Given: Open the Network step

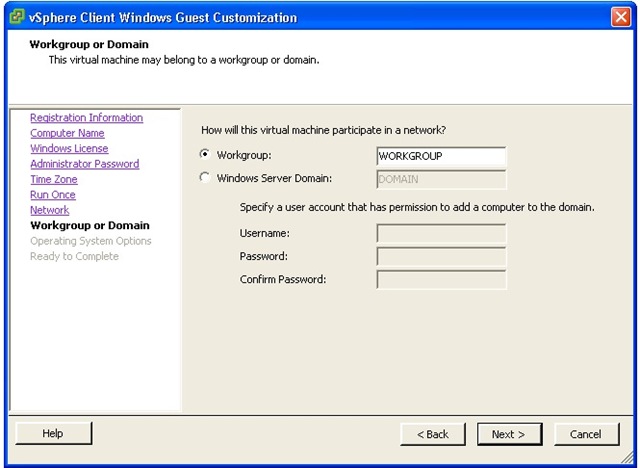Looking at the screenshot, I should [50, 210].
